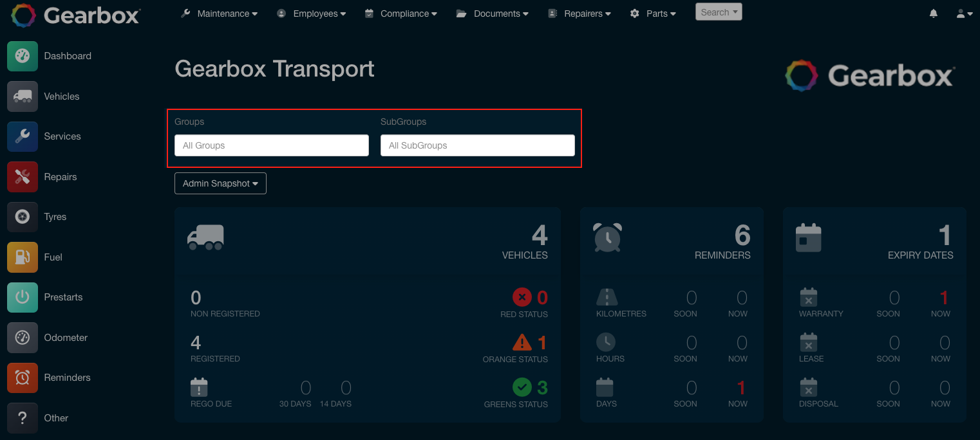Open the Documents dropdown menu
Viewport: 980px width, 440px height.
coord(493,14)
